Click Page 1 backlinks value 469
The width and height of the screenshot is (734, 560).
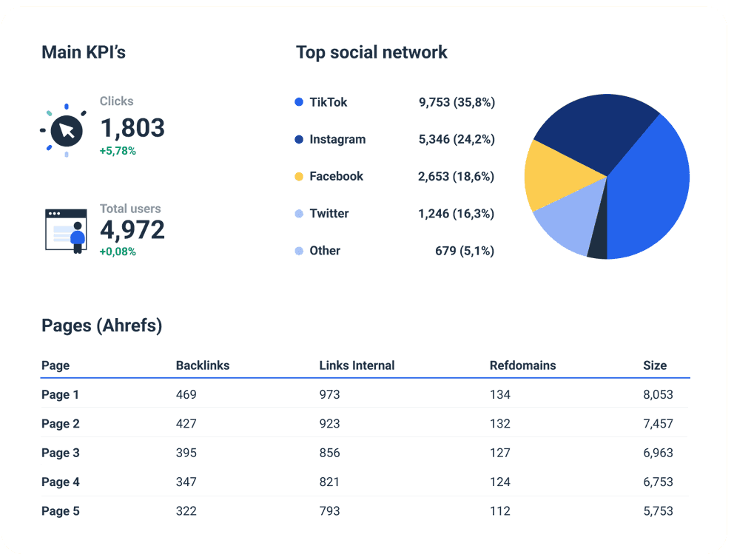186,395
